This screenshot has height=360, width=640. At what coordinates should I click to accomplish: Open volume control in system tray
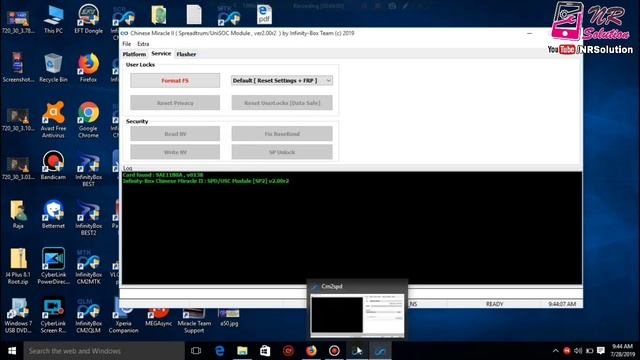tap(578, 351)
